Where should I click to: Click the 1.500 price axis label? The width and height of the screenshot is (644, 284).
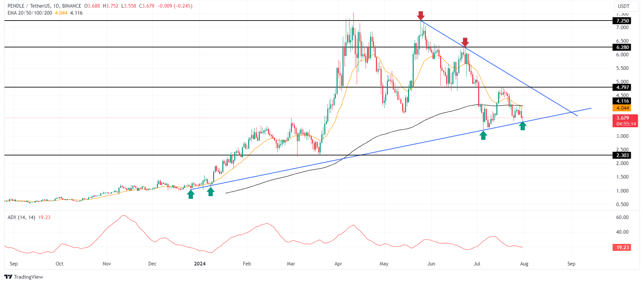622,177
